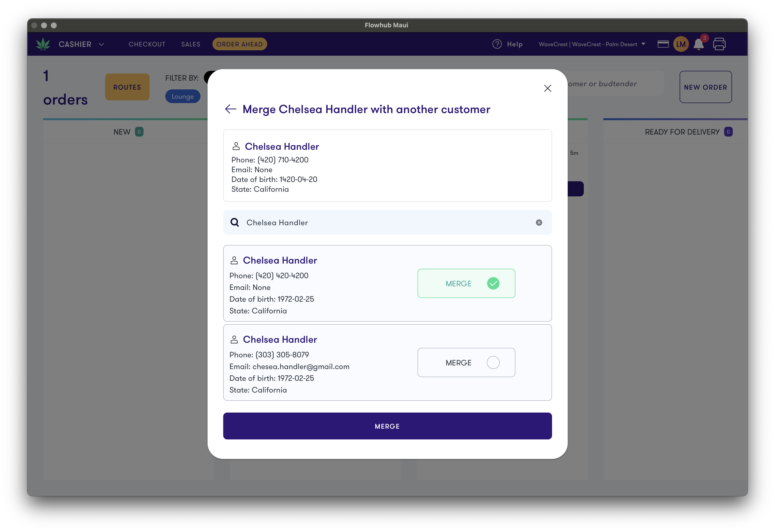
Task: Expand the Cashier dropdown chevron
Action: [101, 44]
